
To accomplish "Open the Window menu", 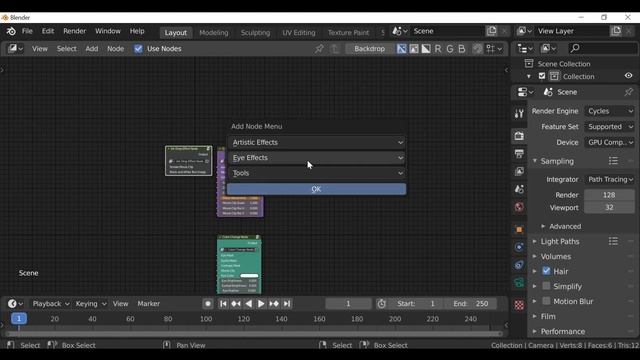I will 108,31.
